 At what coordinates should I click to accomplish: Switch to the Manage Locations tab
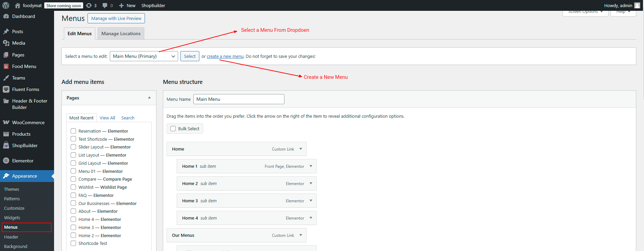tap(121, 33)
